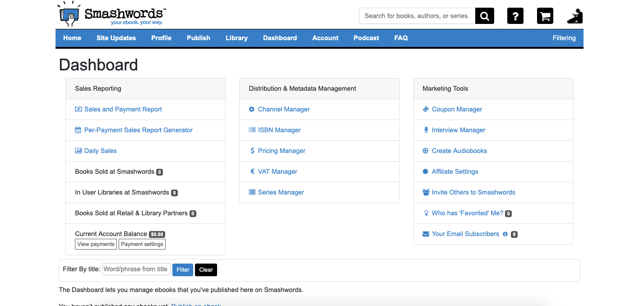Click the Current Account Balance $0.00 badge
This screenshot has height=306, width=644.
tap(157, 234)
